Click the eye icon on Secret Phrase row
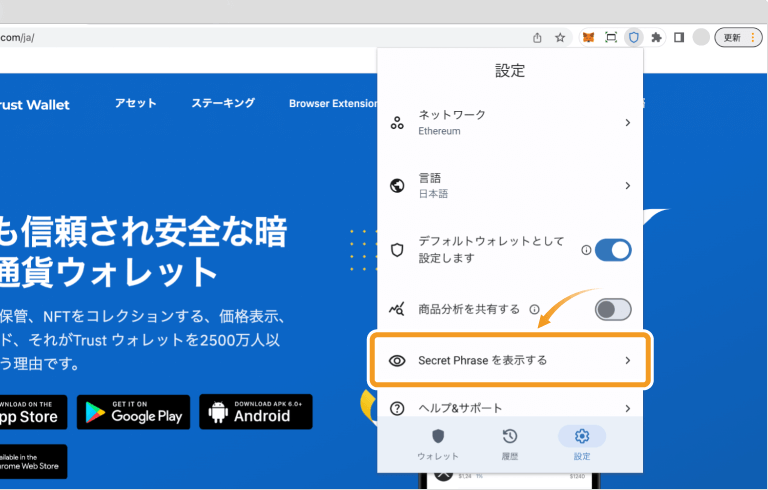Viewport: 768px width, 490px height. 397,361
